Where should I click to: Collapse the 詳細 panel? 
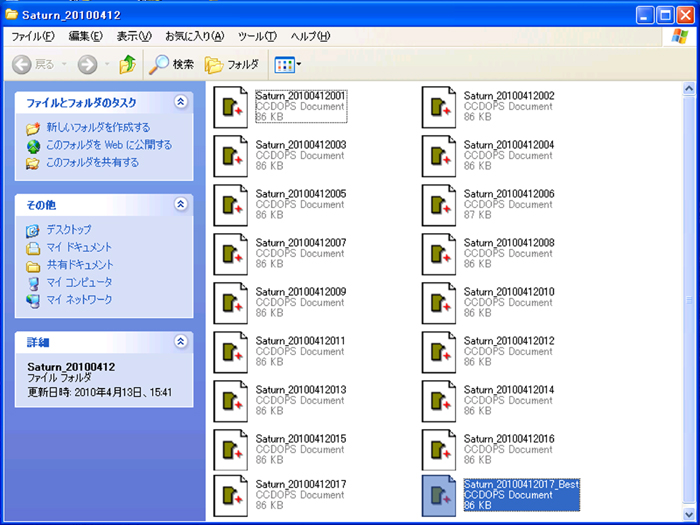tap(180, 342)
